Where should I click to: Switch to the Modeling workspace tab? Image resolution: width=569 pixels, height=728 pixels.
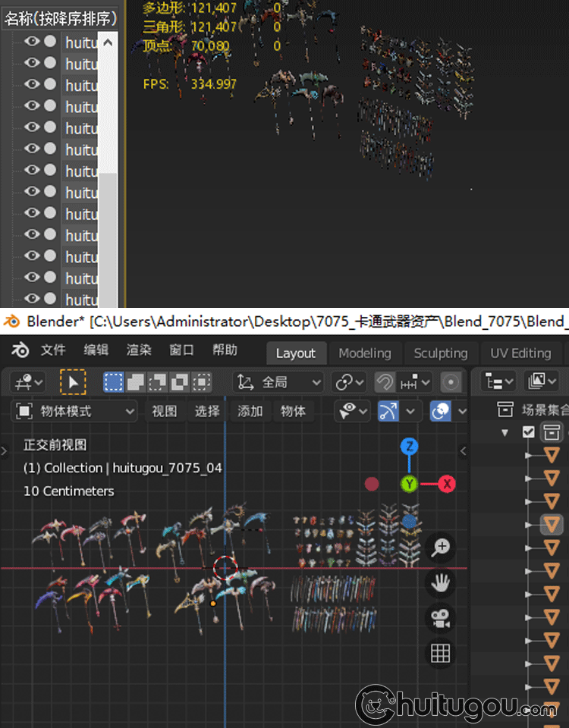(x=365, y=353)
